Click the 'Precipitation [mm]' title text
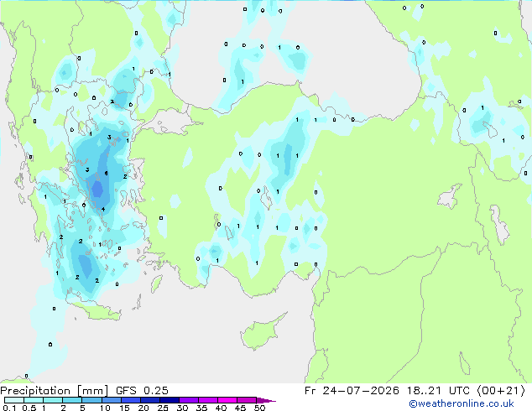The height and width of the screenshot is (411, 532). coord(55,391)
